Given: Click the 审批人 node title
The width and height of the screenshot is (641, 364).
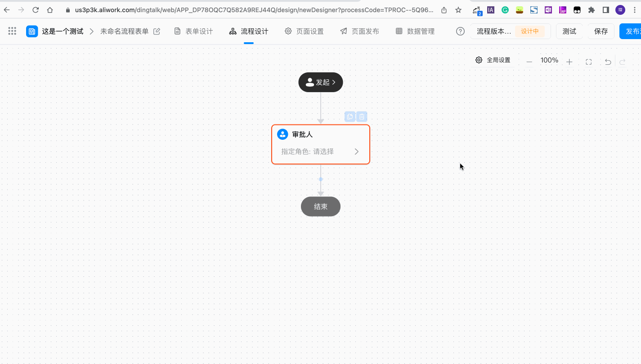Looking at the screenshot, I should tap(302, 134).
